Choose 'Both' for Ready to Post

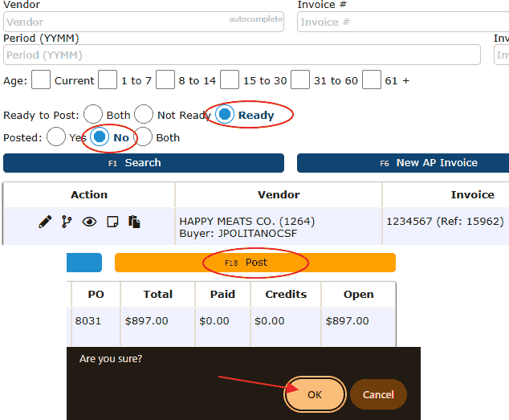coord(93,115)
